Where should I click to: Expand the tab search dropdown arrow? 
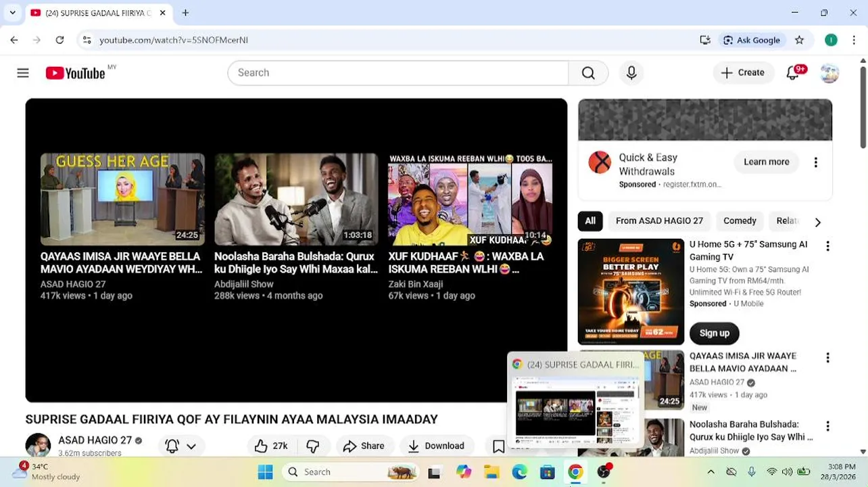point(12,13)
